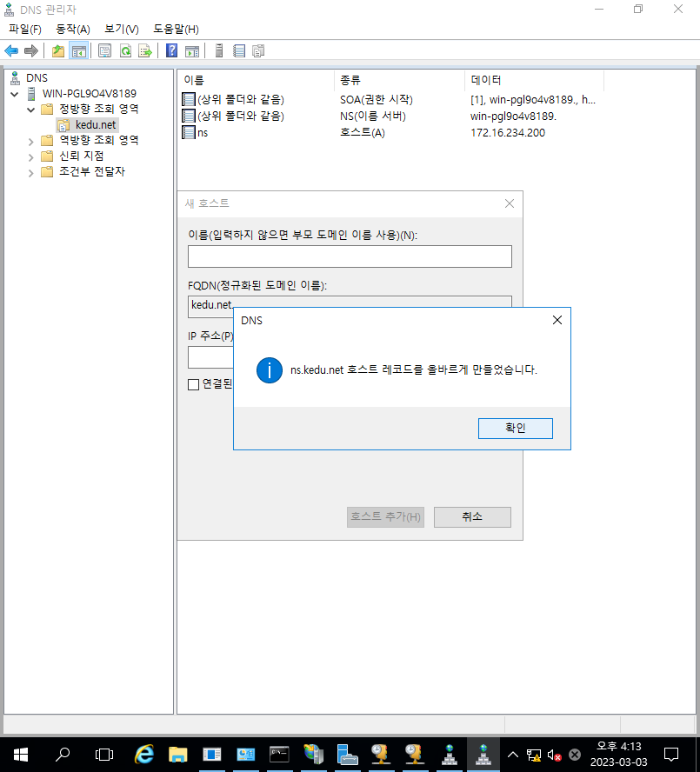700x772 pixels.
Task: Click the taskbar clock showing 오후 4:13
Action: [x=619, y=755]
